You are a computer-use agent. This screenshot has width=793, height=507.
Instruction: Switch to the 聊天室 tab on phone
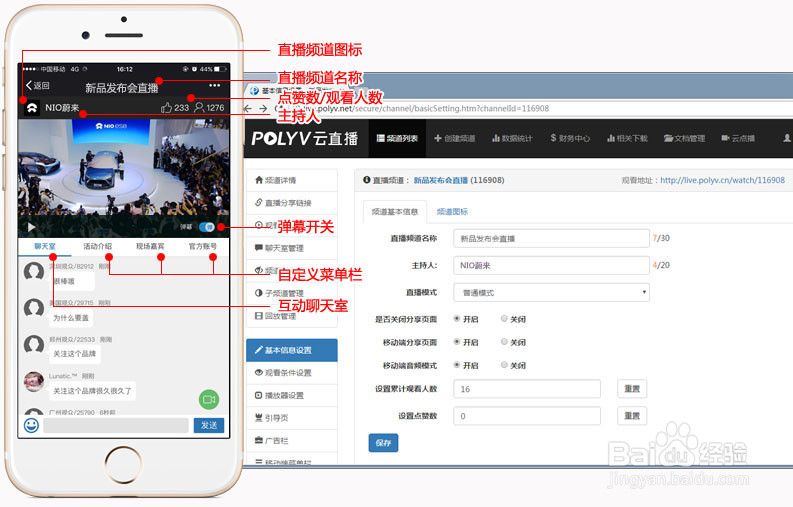click(45, 246)
